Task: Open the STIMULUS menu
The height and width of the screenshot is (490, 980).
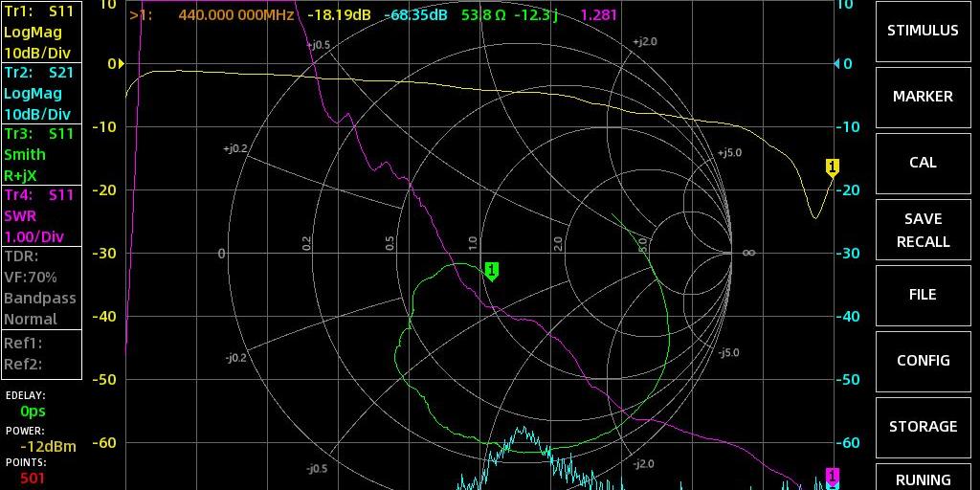Action: click(923, 31)
